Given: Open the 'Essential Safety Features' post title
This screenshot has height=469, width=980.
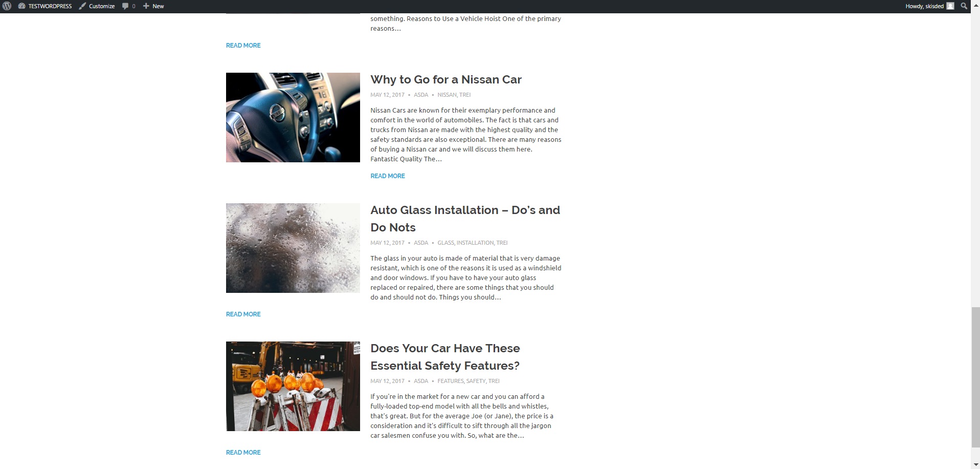Looking at the screenshot, I should pos(445,357).
